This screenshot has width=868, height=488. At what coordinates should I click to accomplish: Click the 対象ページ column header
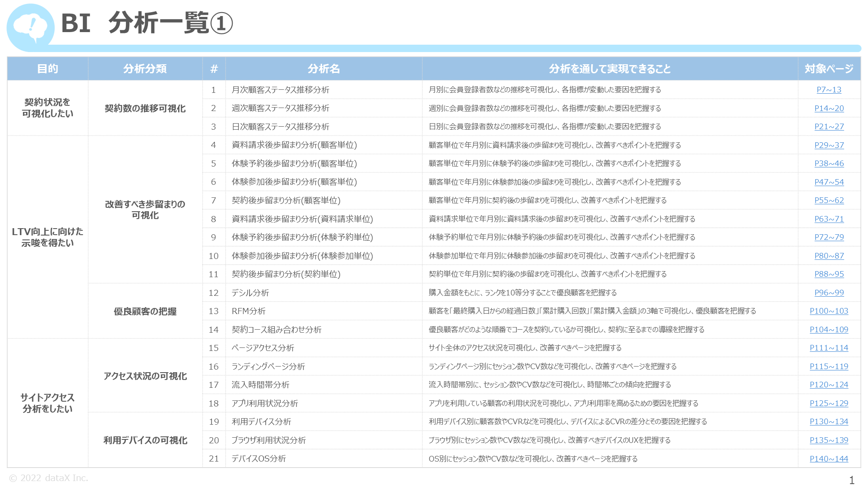click(829, 69)
